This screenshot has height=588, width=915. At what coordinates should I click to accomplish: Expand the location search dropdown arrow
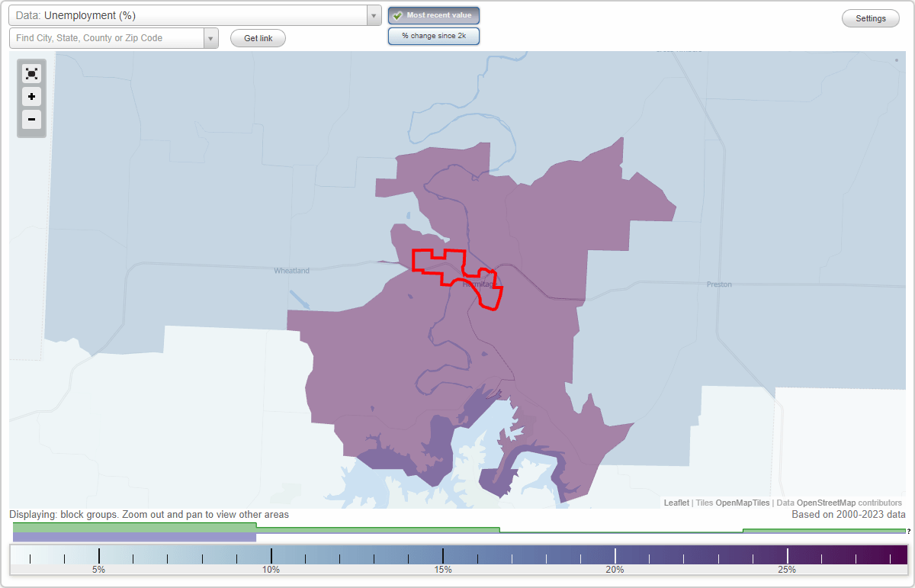(210, 37)
